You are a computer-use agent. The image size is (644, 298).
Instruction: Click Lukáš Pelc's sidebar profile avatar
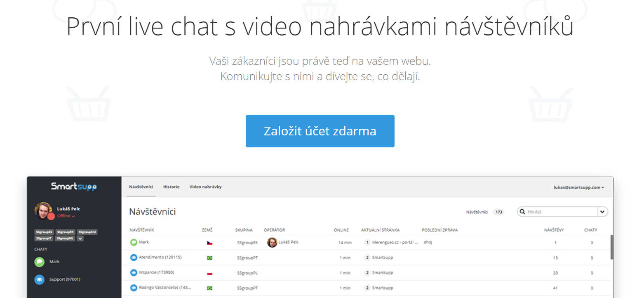tap(43, 210)
